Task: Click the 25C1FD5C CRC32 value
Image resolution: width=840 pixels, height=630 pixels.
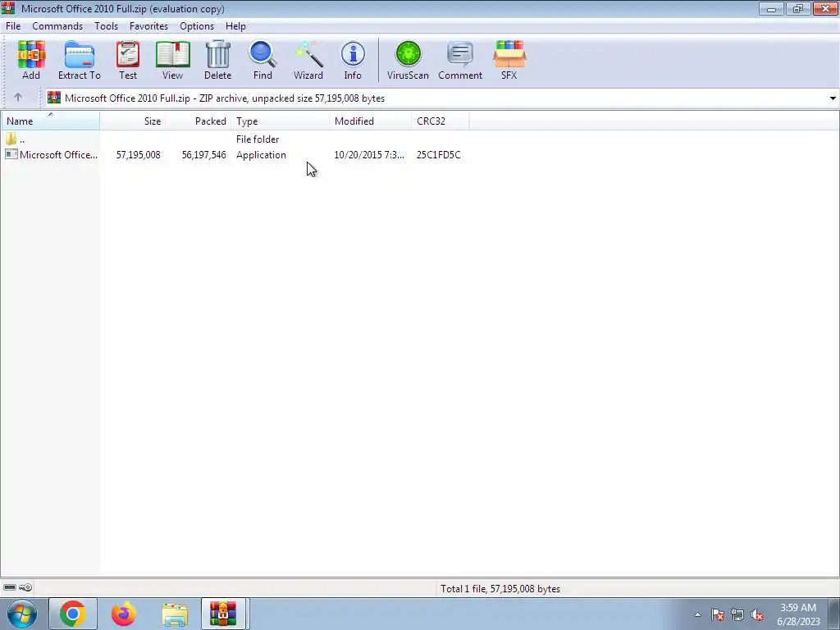Action: pyautogui.click(x=438, y=155)
